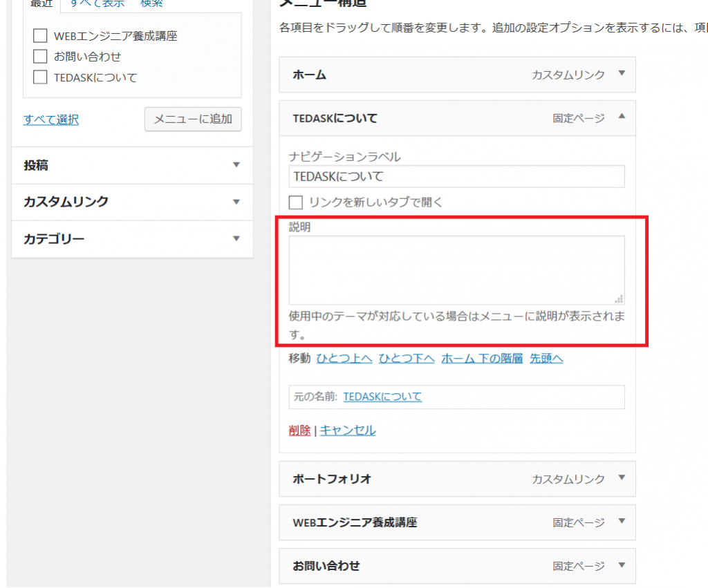The width and height of the screenshot is (708, 588).
Task: Check the WEBエンジニア養成講座 checkbox
Action: click(40, 35)
